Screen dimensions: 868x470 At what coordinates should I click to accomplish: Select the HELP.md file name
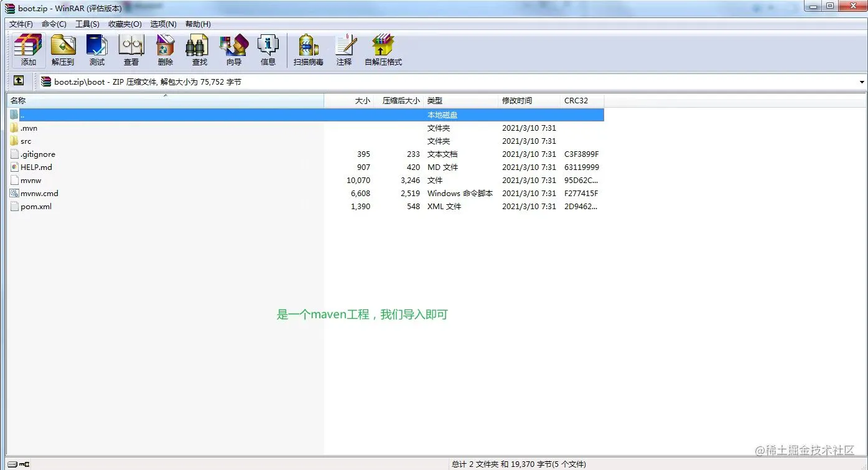pos(36,167)
